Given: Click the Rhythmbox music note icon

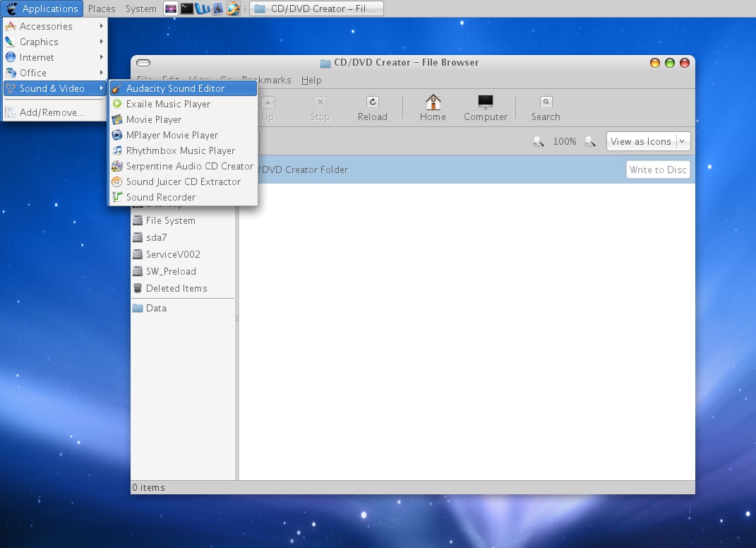Looking at the screenshot, I should [x=117, y=150].
